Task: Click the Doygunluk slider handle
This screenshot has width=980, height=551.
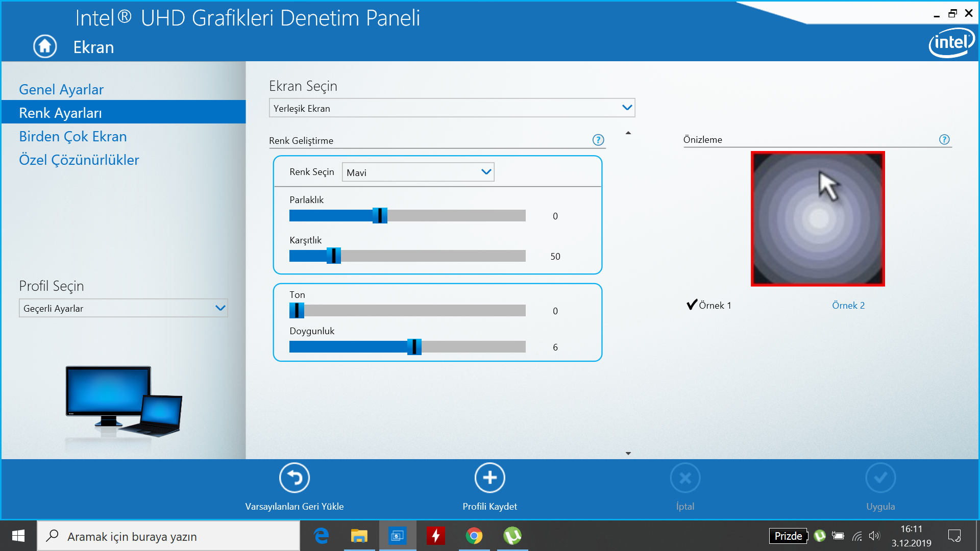Action: coord(414,346)
